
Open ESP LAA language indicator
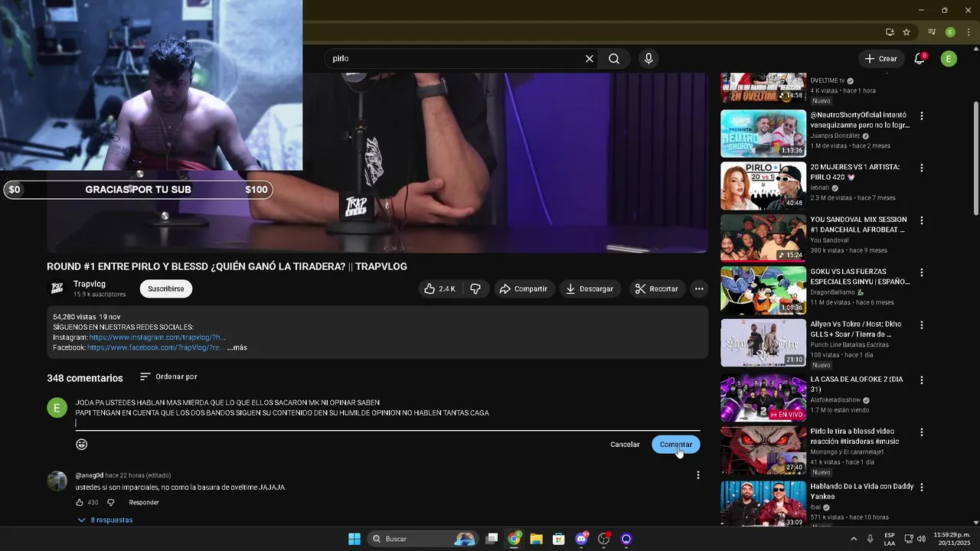890,539
